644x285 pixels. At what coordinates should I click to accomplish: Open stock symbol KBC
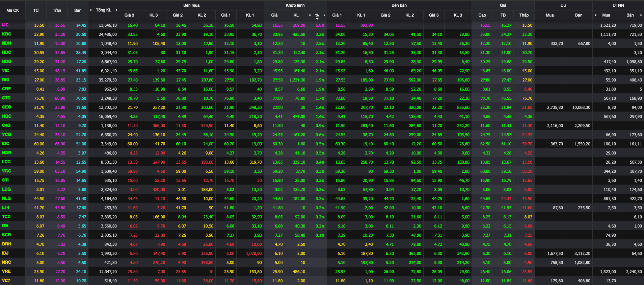click(x=6, y=34)
